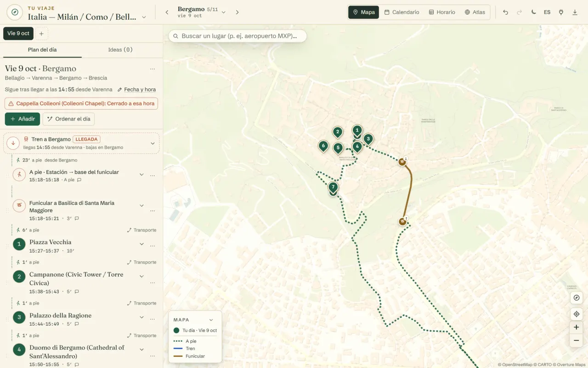The width and height of the screenshot is (588, 368).
Task: Expand the Palazzo della Ragione chevron
Action: click(x=141, y=317)
